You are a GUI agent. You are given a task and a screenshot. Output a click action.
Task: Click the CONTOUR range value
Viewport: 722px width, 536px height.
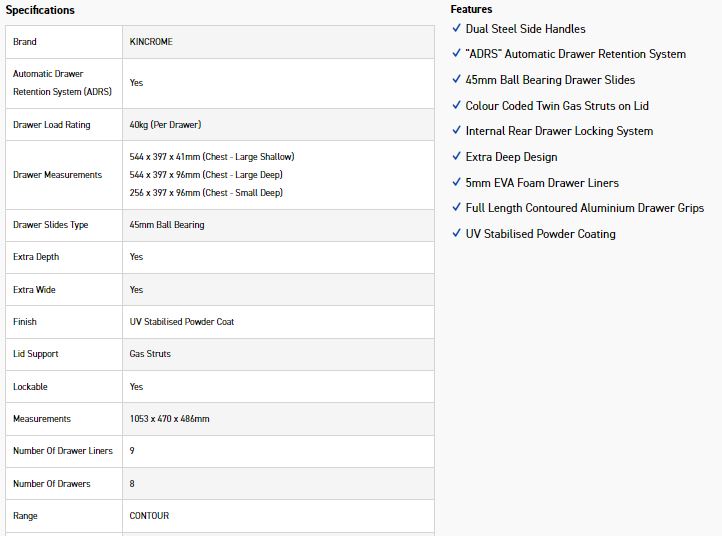149,516
